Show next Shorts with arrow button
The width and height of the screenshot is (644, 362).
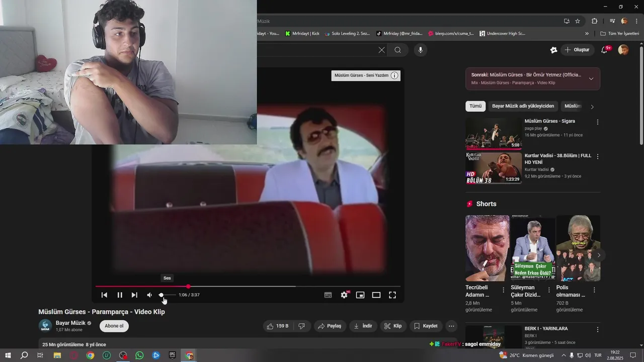pos(598,255)
